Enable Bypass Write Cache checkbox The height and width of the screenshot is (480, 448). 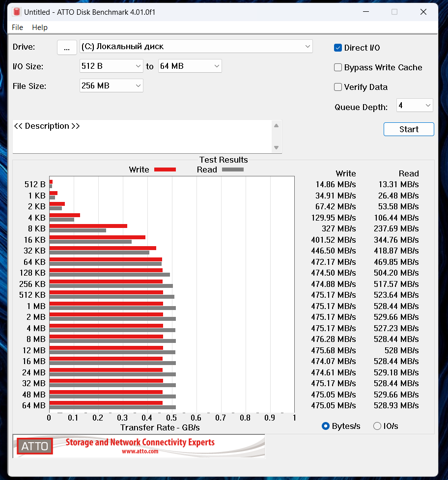338,67
